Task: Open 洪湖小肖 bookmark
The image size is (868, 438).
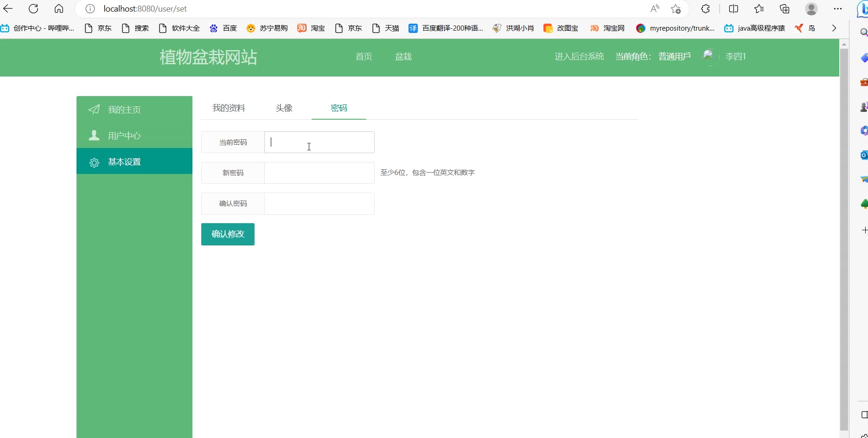Action: tap(513, 28)
